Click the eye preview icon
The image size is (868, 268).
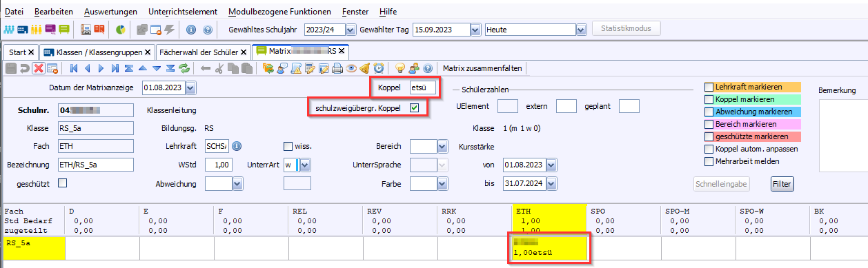click(351, 68)
